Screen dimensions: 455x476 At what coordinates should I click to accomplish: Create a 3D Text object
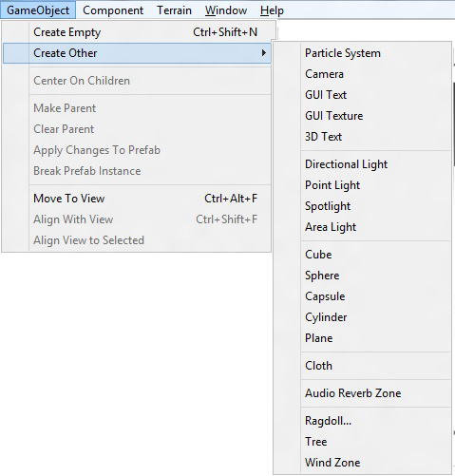click(x=362, y=137)
